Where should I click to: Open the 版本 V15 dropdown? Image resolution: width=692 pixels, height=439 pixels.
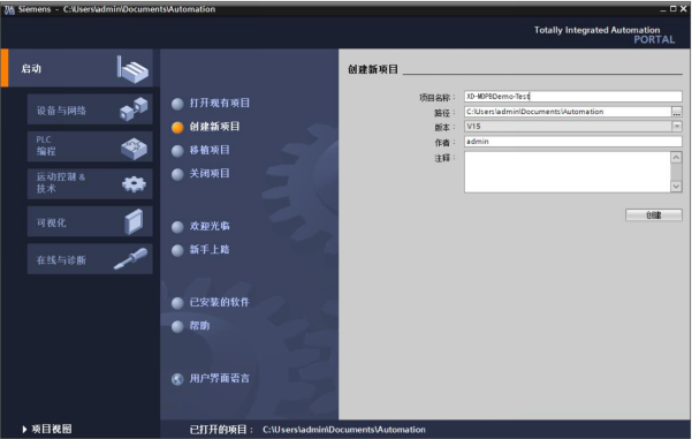pyautogui.click(x=677, y=127)
